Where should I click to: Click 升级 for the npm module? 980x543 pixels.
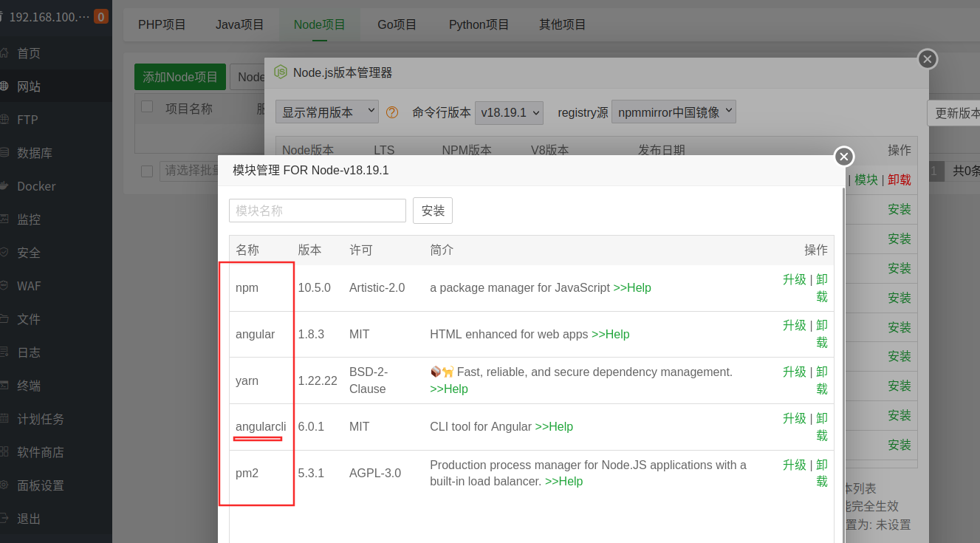coord(795,279)
